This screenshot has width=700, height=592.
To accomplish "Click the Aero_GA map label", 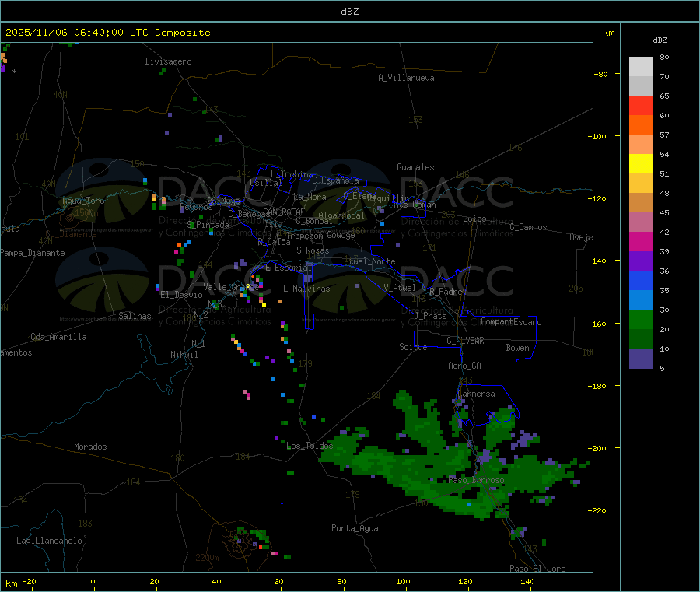I will [464, 366].
